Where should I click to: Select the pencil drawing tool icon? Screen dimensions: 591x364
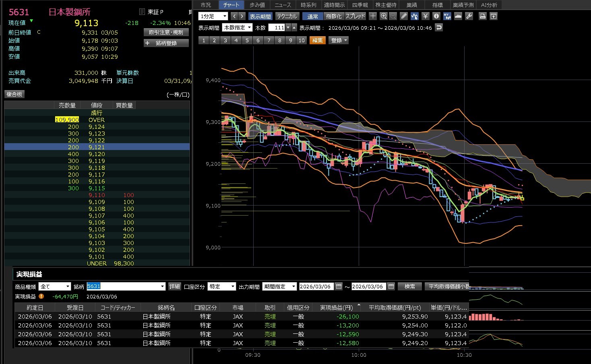tap(404, 16)
